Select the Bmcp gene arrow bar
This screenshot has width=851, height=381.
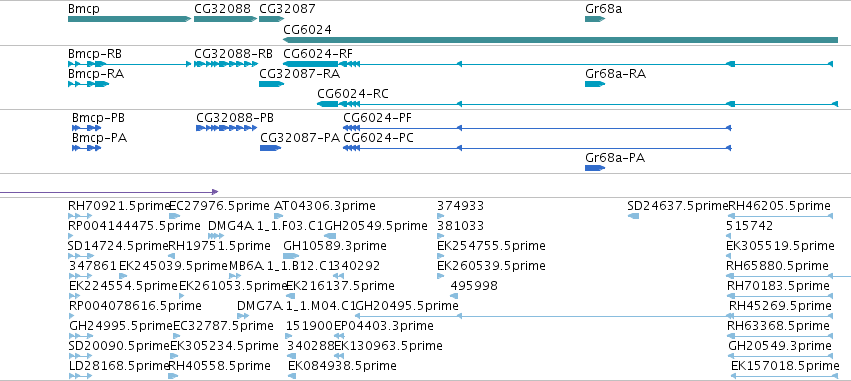129,19
